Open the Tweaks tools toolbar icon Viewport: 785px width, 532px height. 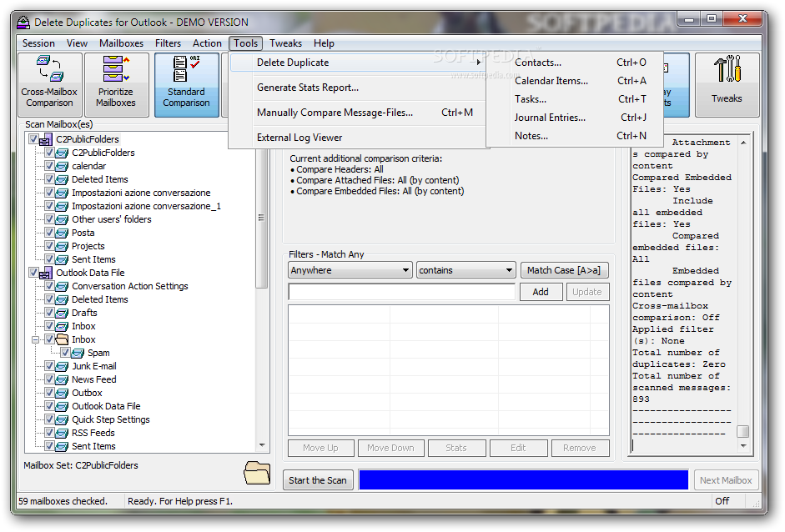tap(727, 85)
